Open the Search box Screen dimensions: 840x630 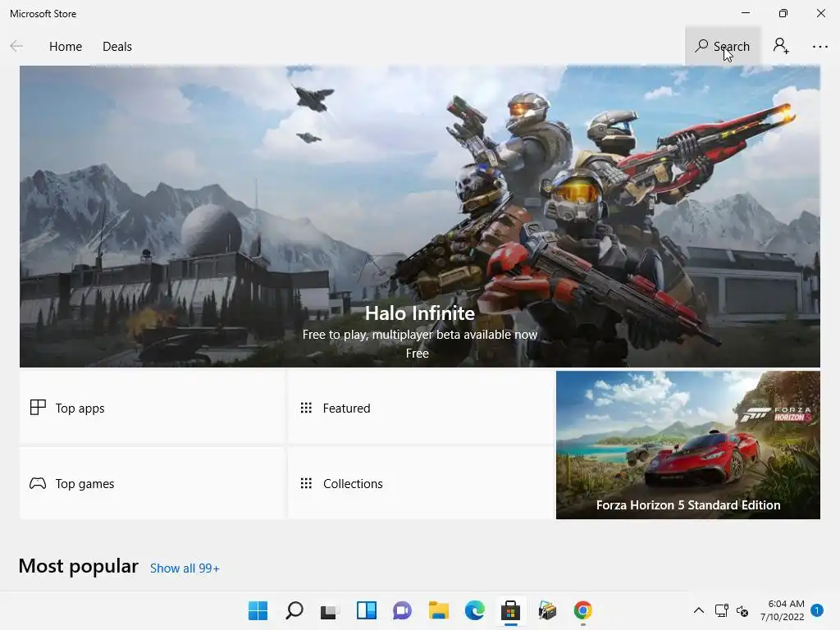point(722,46)
